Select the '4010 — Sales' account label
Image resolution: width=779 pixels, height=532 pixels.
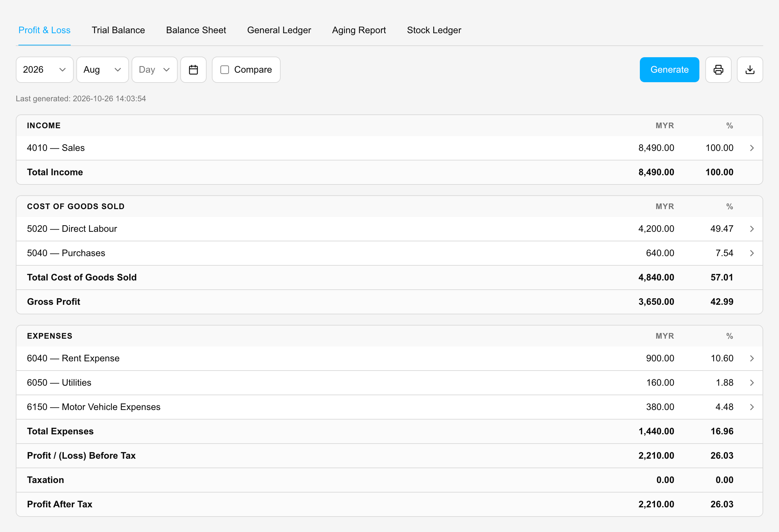point(56,148)
